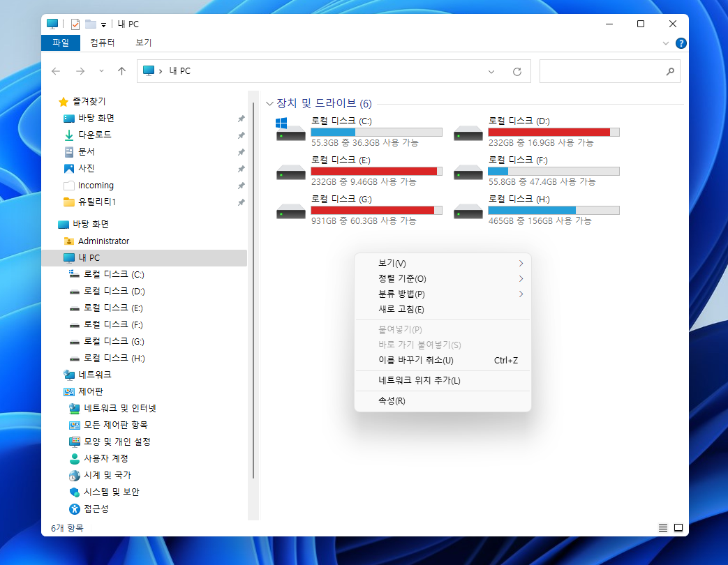Viewport: 728px width, 565px height.
Task: Switch to large icons view in status bar
Action: coord(678,528)
